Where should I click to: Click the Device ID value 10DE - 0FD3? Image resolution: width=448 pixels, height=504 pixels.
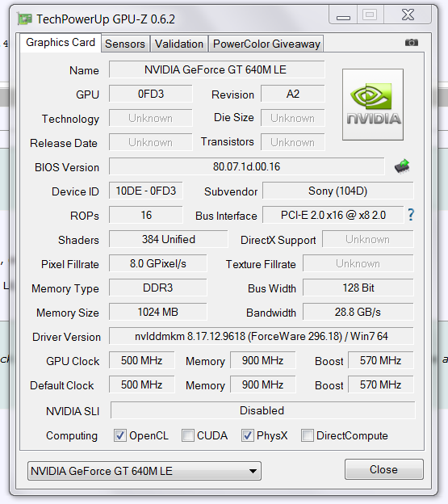(146, 191)
